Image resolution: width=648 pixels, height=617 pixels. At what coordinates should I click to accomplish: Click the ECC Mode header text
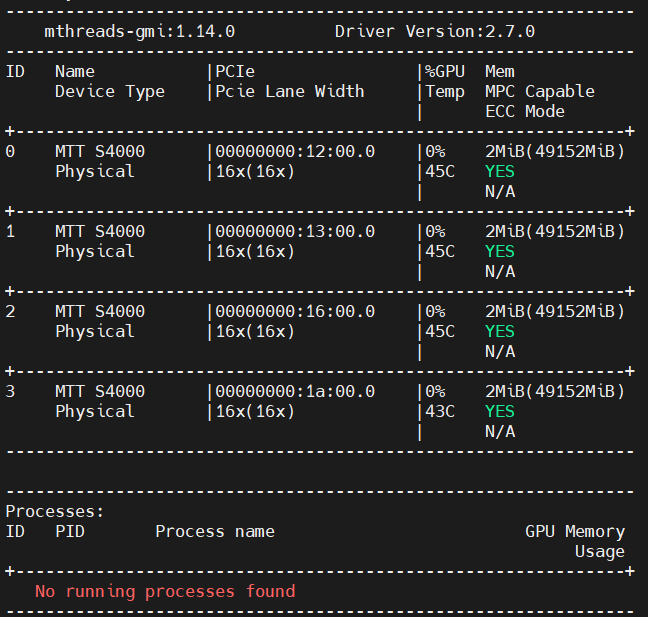click(x=525, y=111)
